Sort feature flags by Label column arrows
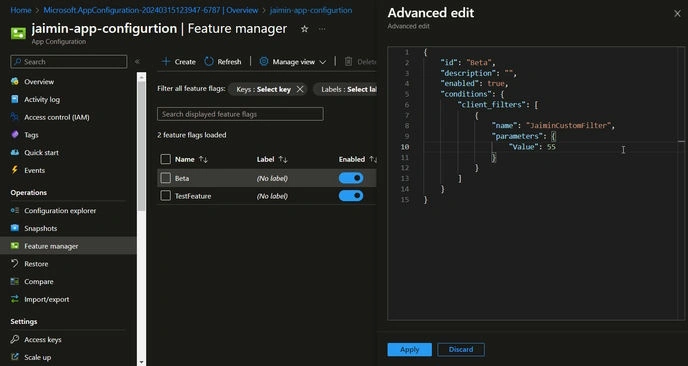 (283, 159)
